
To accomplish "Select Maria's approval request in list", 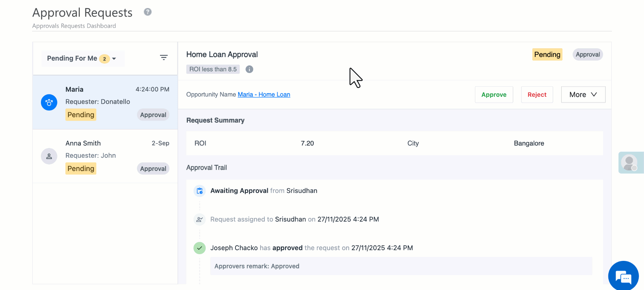I will tap(105, 102).
